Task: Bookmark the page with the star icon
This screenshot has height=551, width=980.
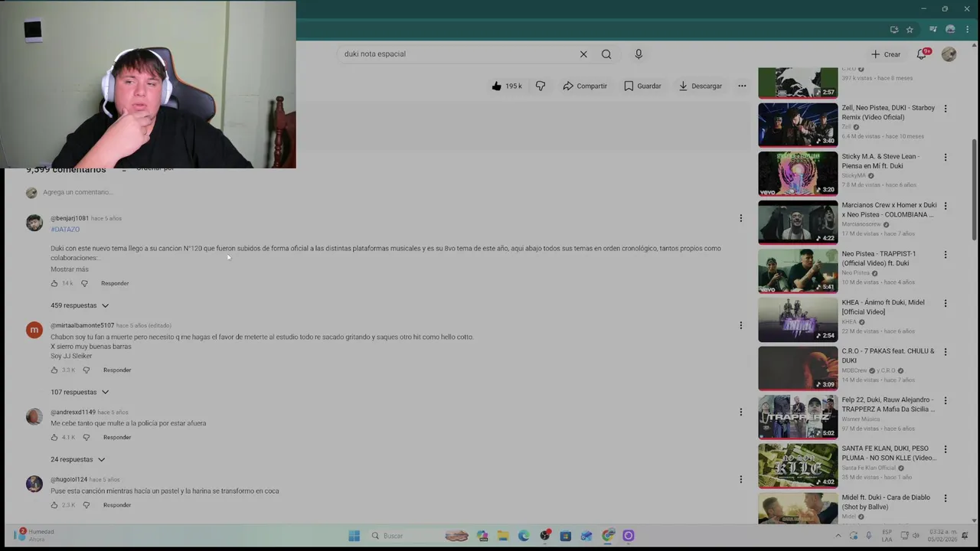Action: pos(910,30)
